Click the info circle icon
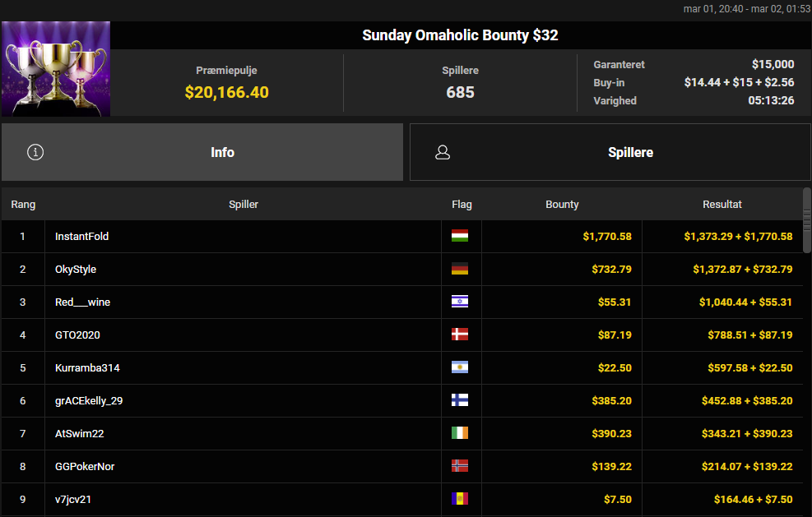 (x=35, y=152)
